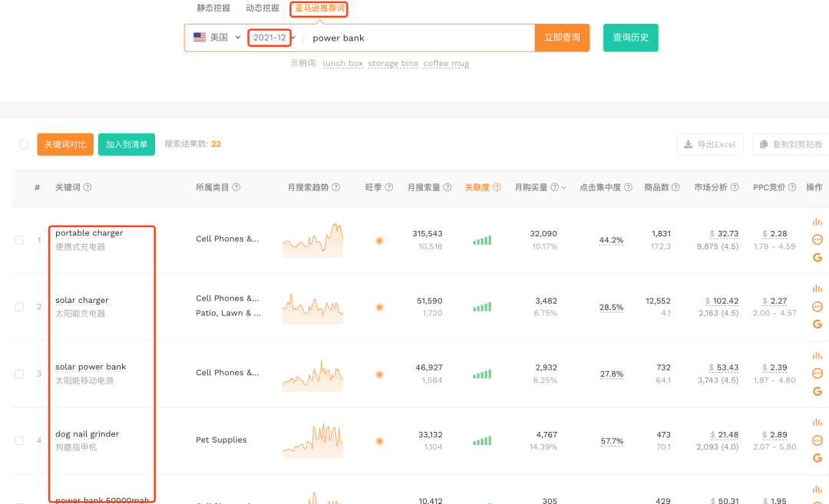This screenshot has width=829, height=504.
Task: Select the checkbox on the solar power bank row
Action: tap(19, 374)
